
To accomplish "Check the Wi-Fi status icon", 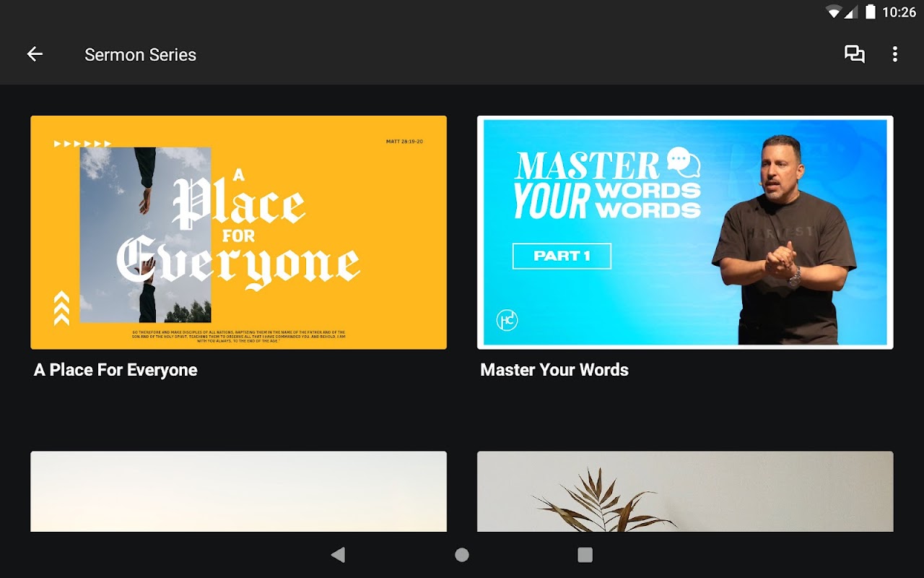I will tap(834, 12).
